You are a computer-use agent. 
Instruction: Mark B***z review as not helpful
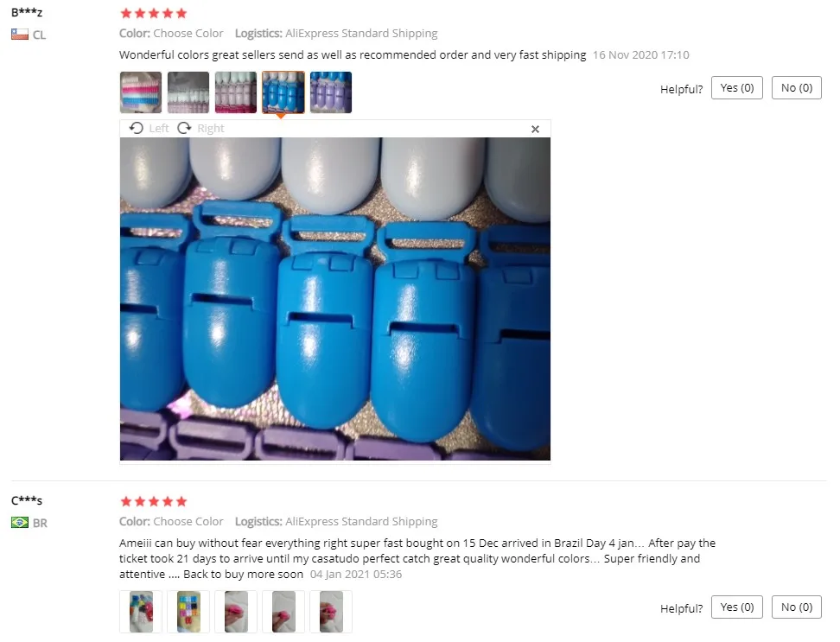pyautogui.click(x=797, y=88)
